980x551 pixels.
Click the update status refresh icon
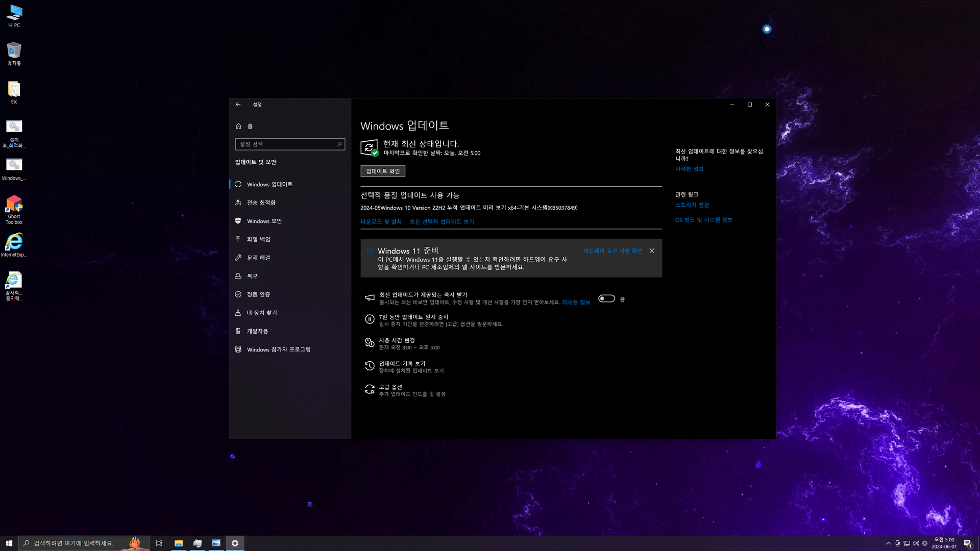(369, 148)
